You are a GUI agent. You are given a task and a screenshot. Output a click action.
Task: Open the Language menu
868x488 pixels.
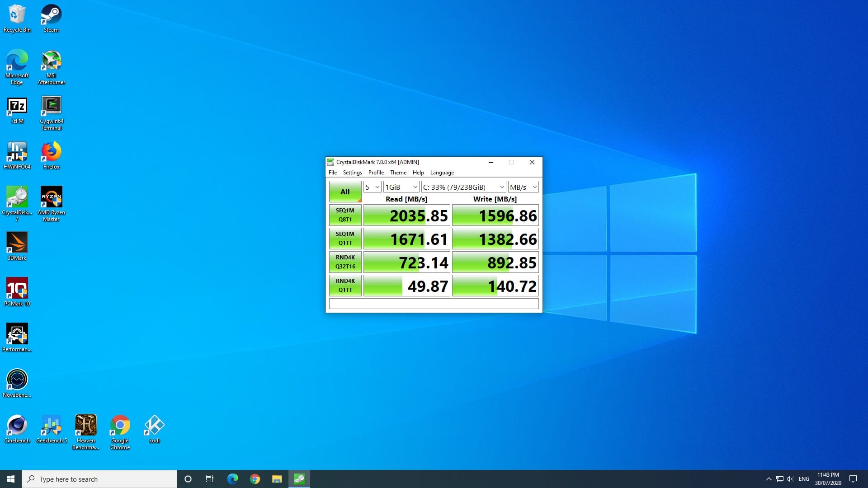[x=442, y=173]
